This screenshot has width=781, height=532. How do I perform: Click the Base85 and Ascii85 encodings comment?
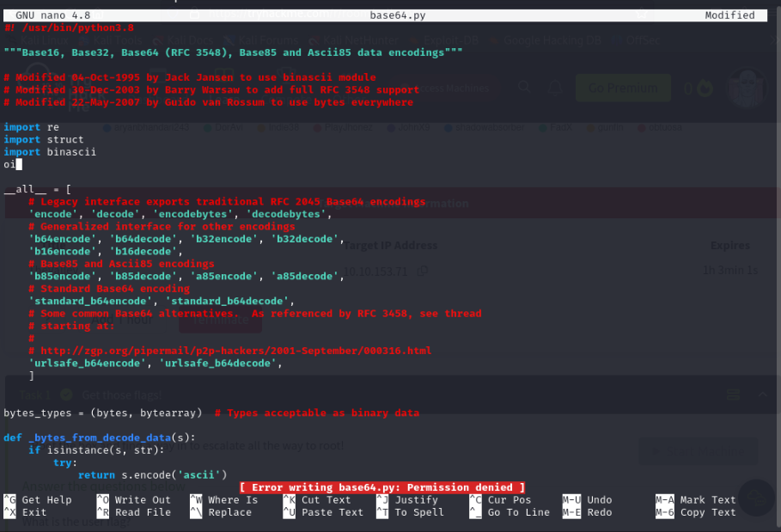click(121, 264)
